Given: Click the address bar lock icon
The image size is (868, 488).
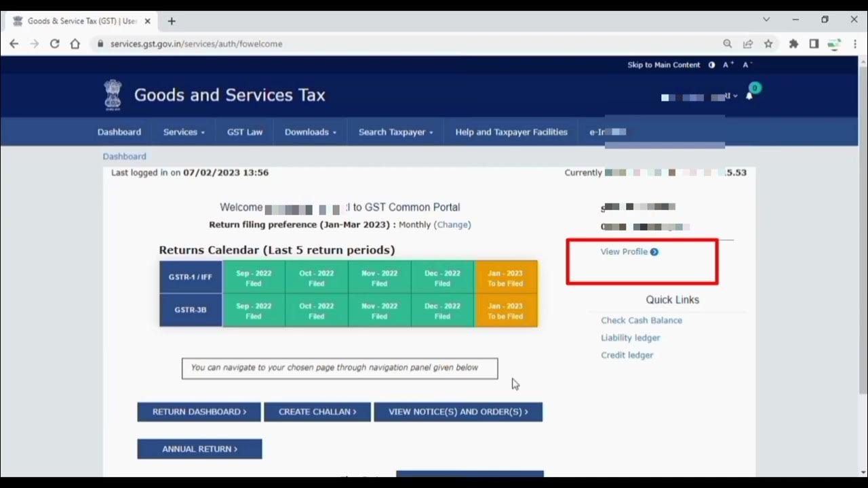Looking at the screenshot, I should 100,43.
